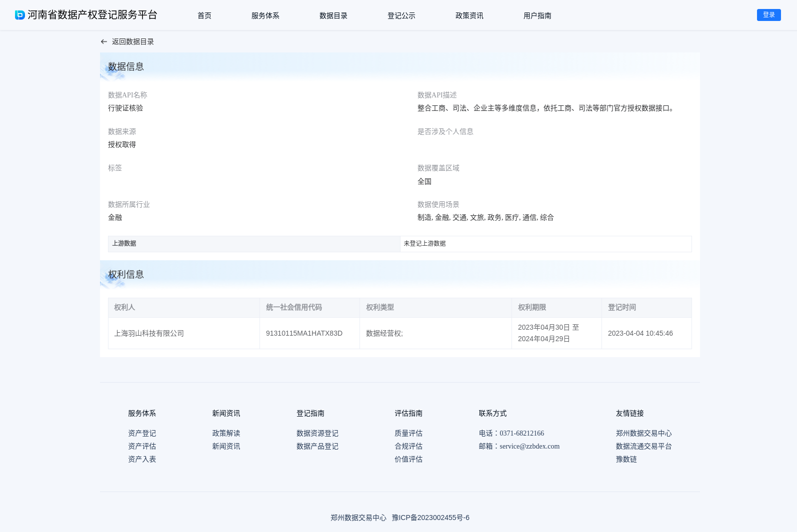Open the 服务体系 navigation menu

[265, 15]
